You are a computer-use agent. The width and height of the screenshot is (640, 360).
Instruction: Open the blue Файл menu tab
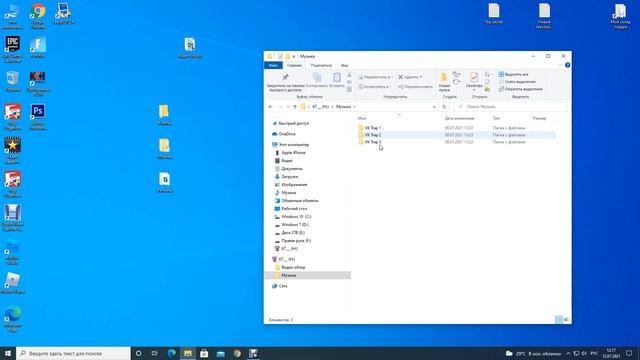coord(273,65)
